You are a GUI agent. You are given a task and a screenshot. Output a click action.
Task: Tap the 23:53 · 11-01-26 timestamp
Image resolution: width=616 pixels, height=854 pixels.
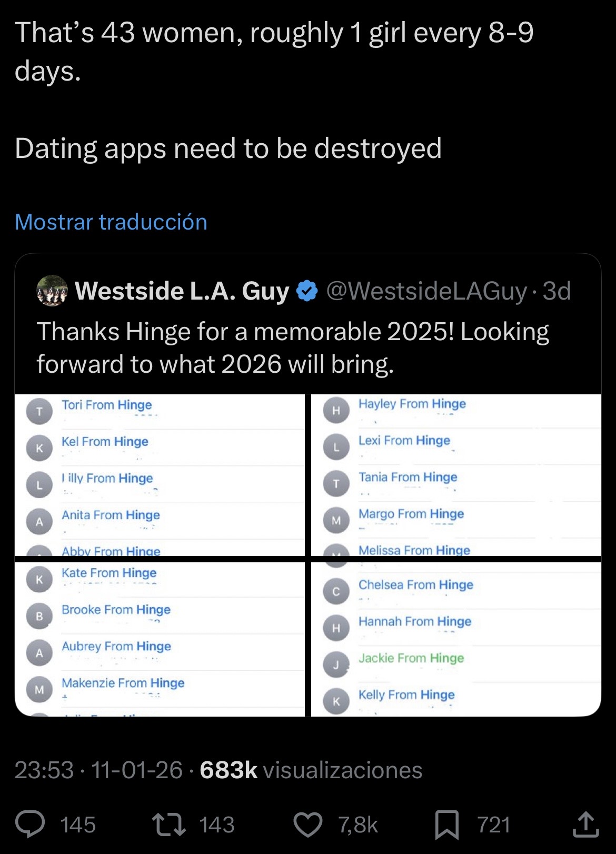98,770
